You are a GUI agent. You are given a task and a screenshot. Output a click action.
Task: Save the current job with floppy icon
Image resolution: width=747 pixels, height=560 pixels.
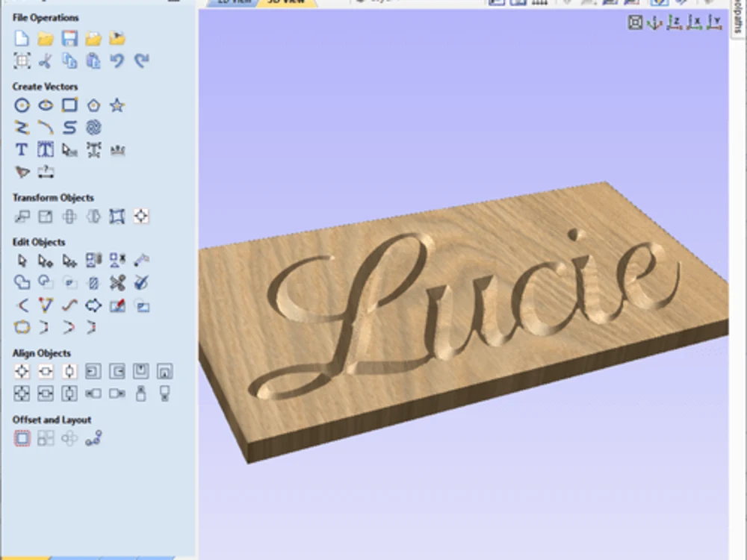point(69,38)
